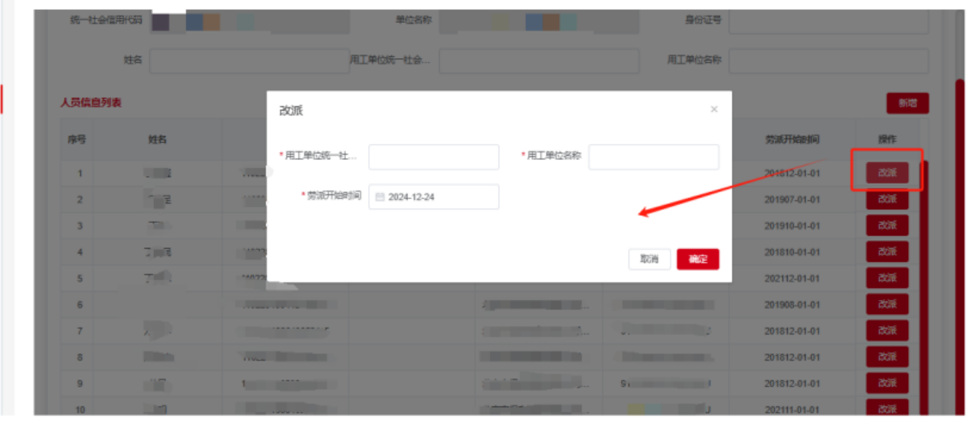Click the 改派 button in row 7
This screenshot has width=980, height=424.
(887, 331)
